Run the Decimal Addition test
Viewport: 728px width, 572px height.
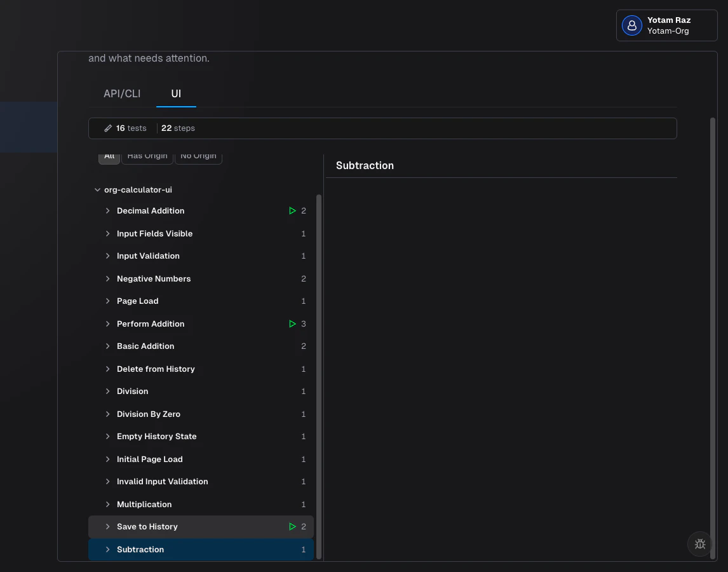[293, 210]
